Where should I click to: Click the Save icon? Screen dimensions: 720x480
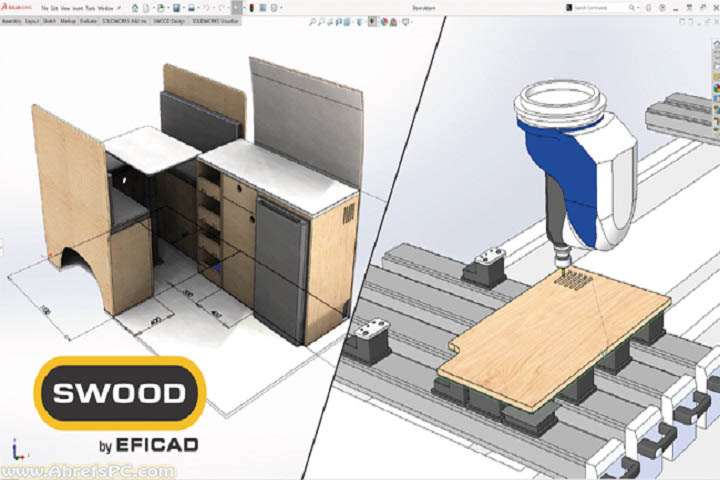pyautogui.click(x=176, y=8)
